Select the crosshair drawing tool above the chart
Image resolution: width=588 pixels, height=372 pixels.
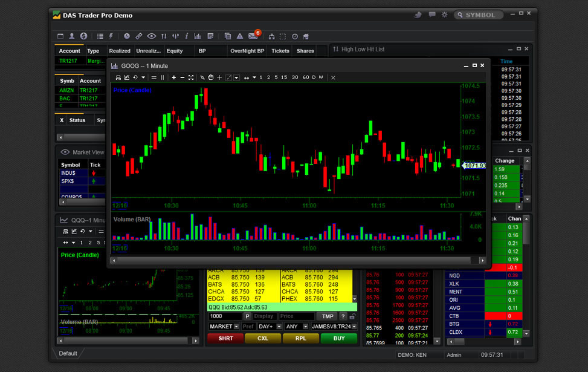point(219,77)
